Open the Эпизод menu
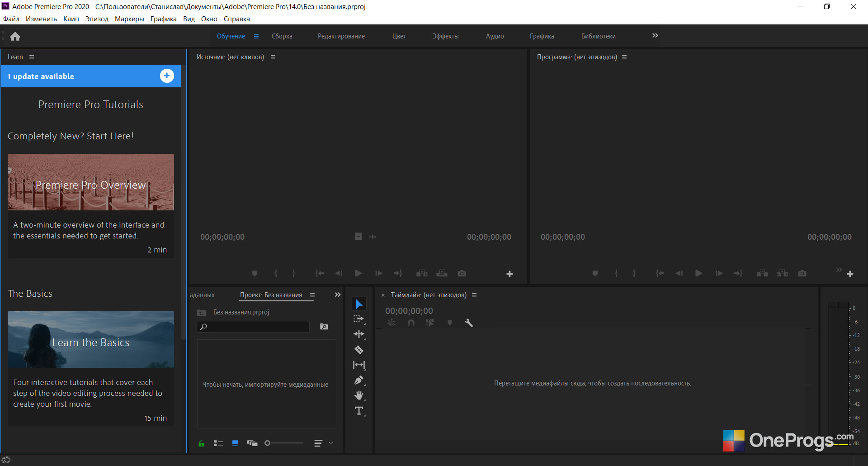868x466 pixels. point(97,19)
